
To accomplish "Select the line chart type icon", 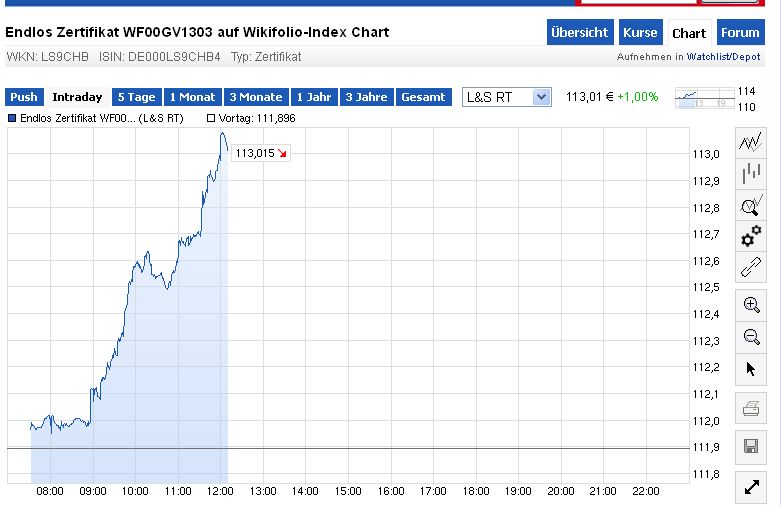I will coord(751,143).
